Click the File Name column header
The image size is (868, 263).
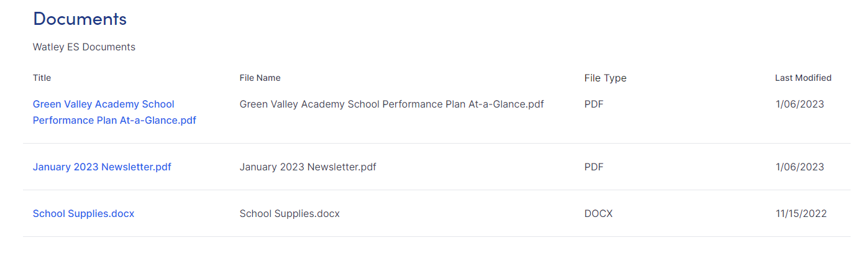(260, 78)
